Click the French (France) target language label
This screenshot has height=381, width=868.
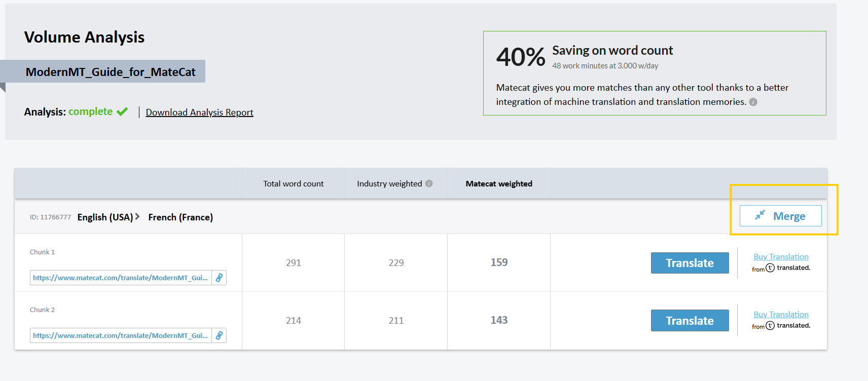tap(180, 217)
